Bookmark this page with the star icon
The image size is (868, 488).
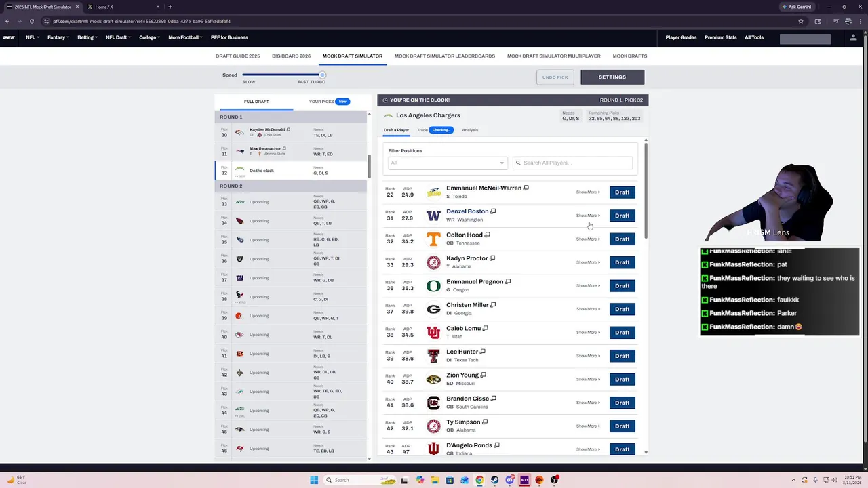pyautogui.click(x=801, y=21)
